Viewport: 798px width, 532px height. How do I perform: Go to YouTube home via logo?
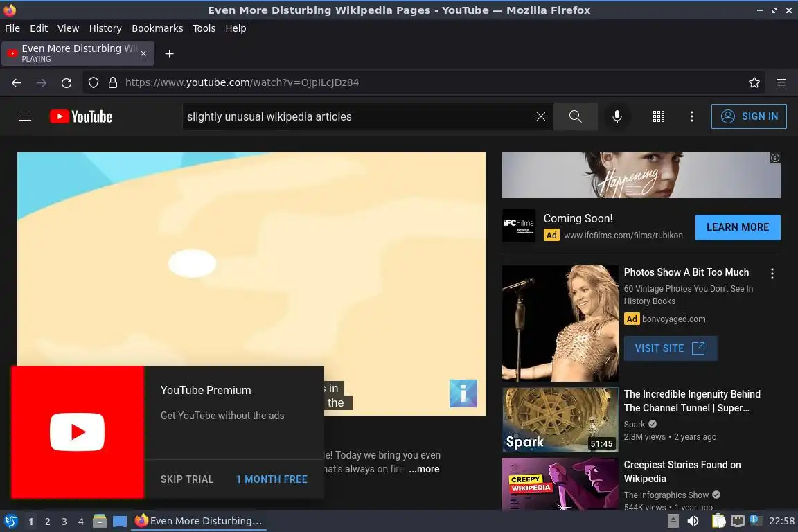tap(81, 116)
